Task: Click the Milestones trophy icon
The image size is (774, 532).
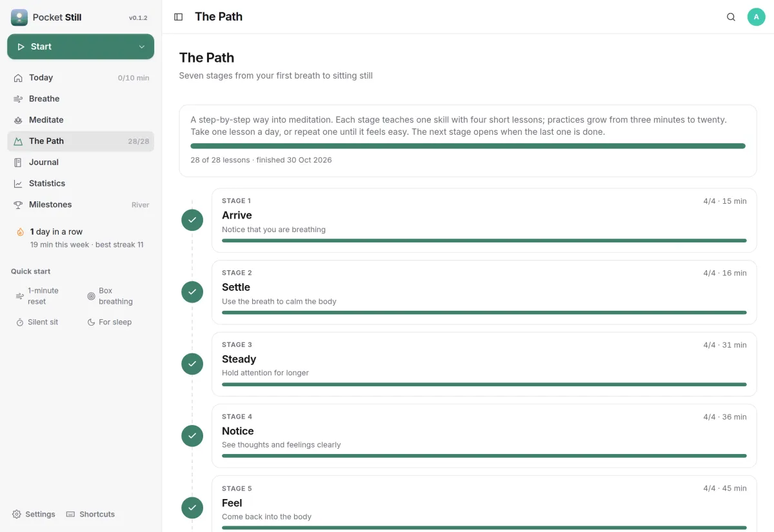Action: (18, 204)
